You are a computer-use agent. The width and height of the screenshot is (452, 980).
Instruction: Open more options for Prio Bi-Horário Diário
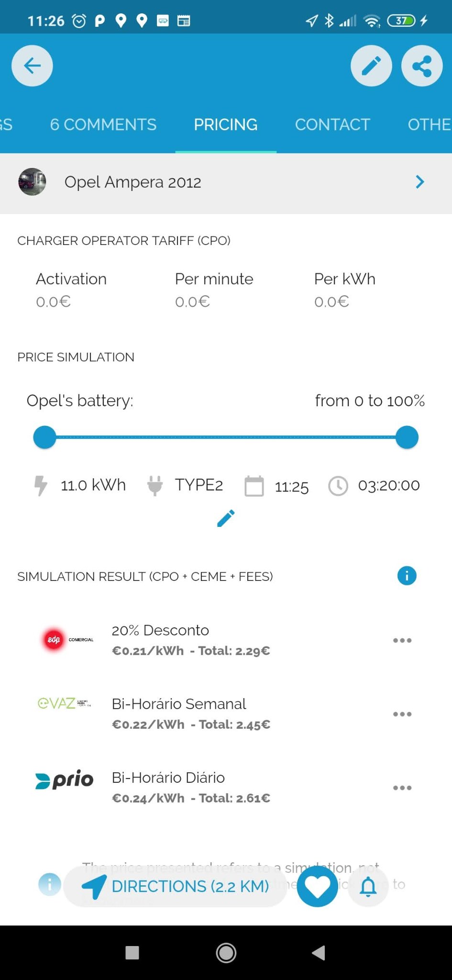coord(402,788)
